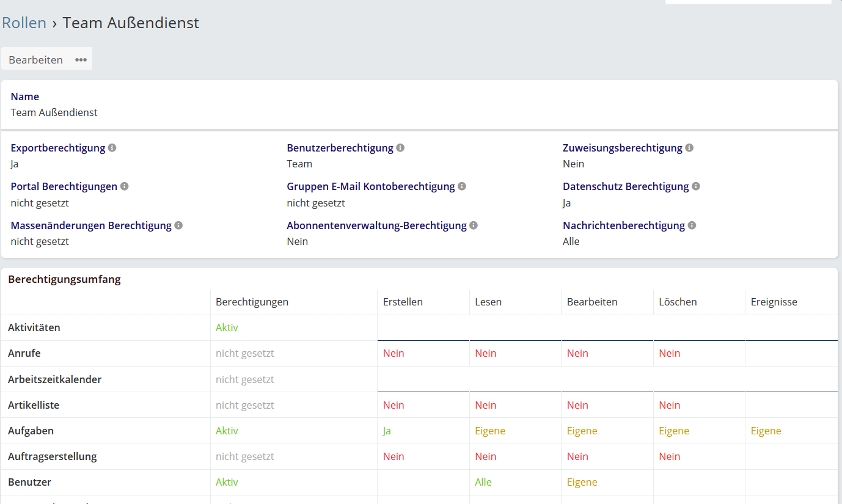Click the search field at top right
This screenshot has width=842, height=504.
(x=747, y=2)
